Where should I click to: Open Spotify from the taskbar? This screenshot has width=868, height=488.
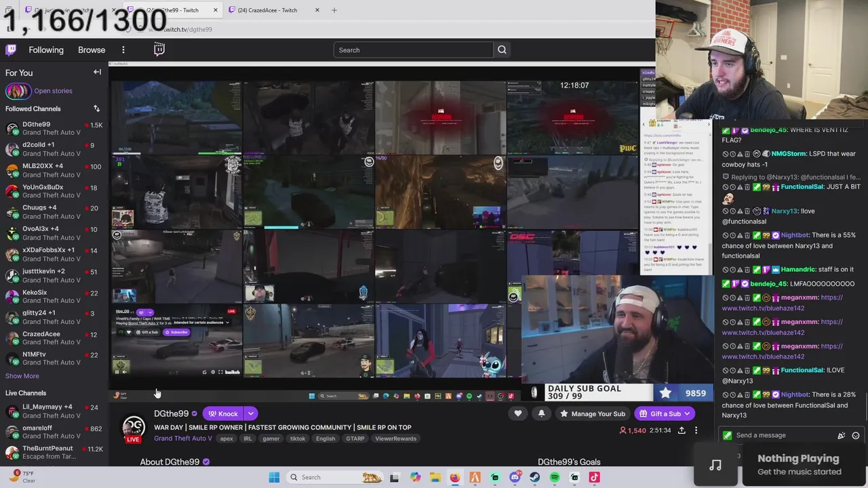[x=555, y=477]
